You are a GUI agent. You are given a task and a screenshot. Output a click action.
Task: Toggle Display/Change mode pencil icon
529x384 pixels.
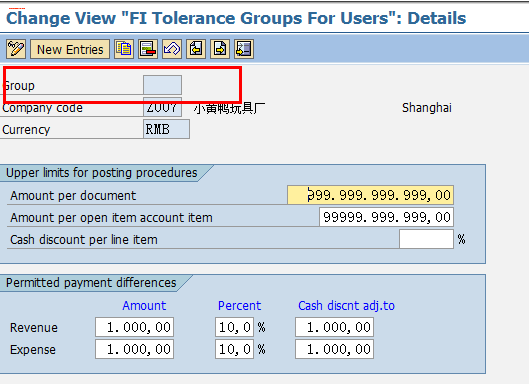[16, 49]
